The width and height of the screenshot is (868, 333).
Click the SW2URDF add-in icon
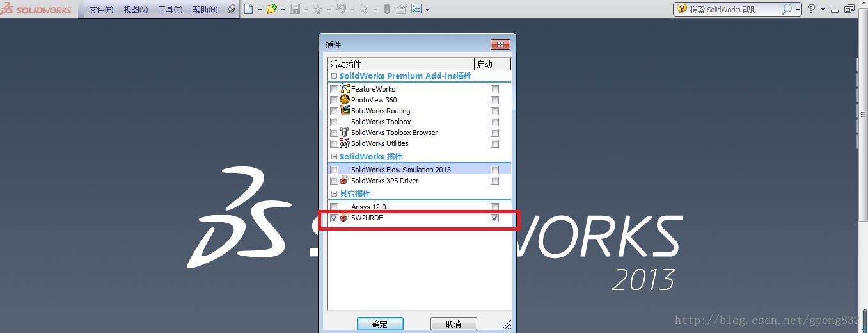tap(345, 218)
